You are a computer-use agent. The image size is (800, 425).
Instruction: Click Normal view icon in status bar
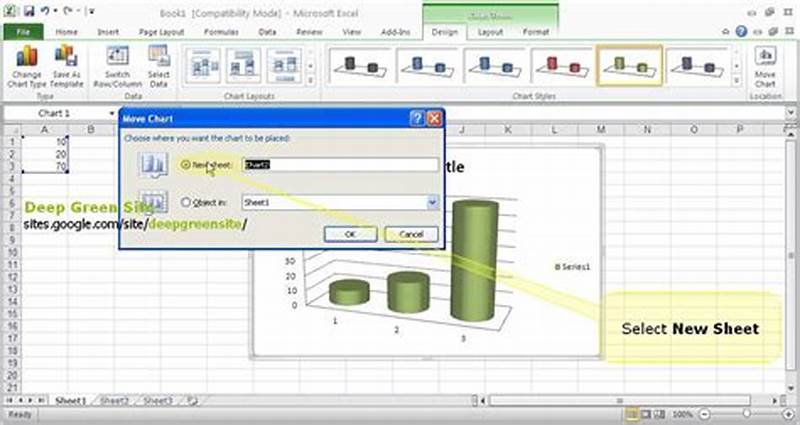633,414
